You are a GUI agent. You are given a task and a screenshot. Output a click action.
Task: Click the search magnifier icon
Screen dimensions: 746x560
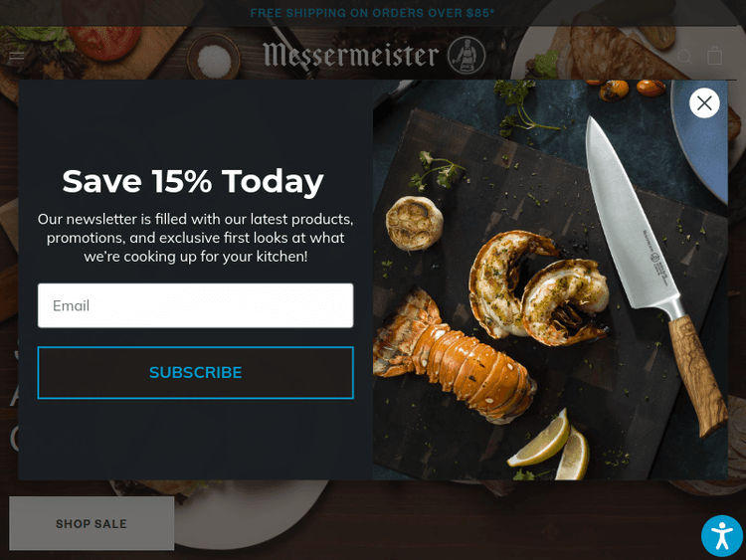point(684,56)
